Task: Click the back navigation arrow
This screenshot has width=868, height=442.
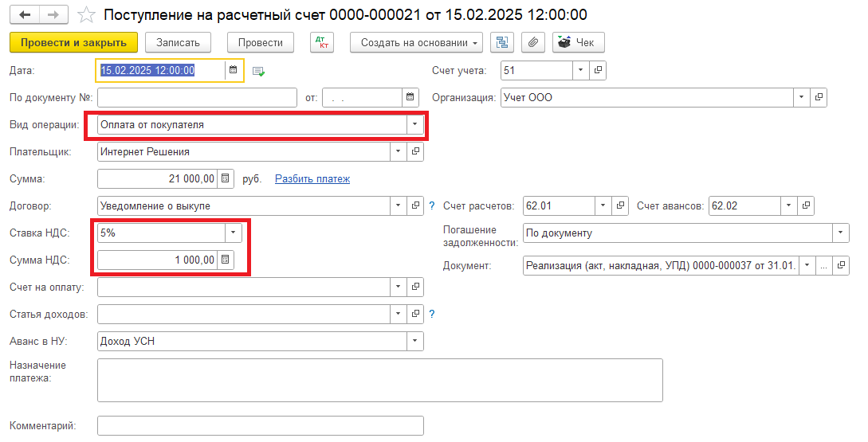Action: [25, 15]
